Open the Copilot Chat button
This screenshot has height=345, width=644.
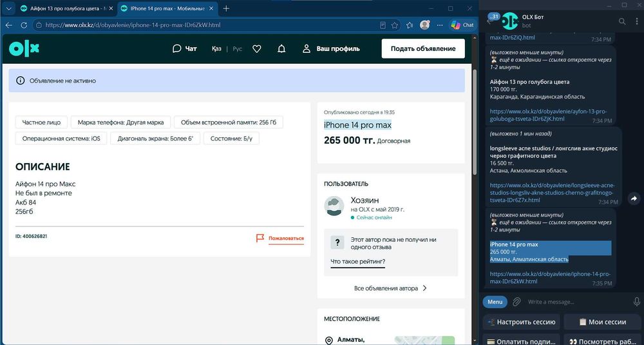(462, 25)
